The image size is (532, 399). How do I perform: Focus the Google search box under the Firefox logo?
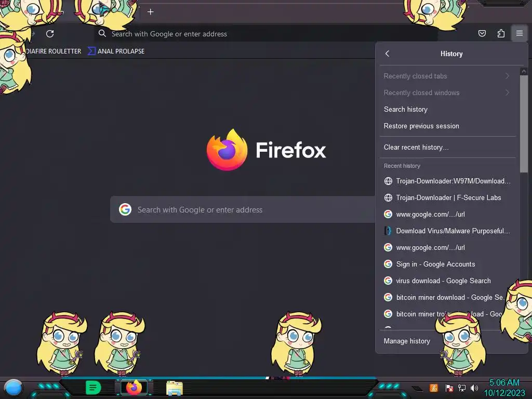(243, 210)
